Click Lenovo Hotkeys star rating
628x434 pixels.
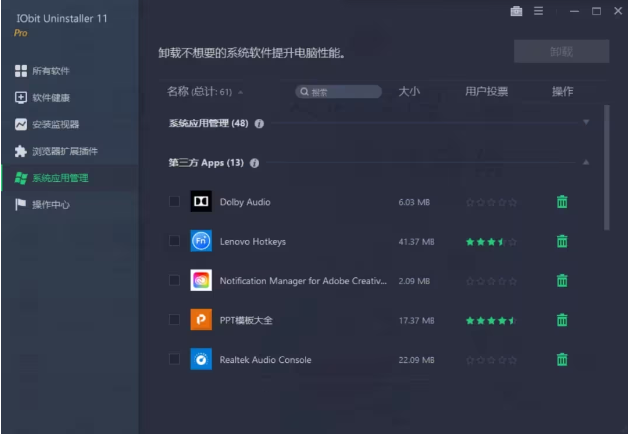[491, 242]
